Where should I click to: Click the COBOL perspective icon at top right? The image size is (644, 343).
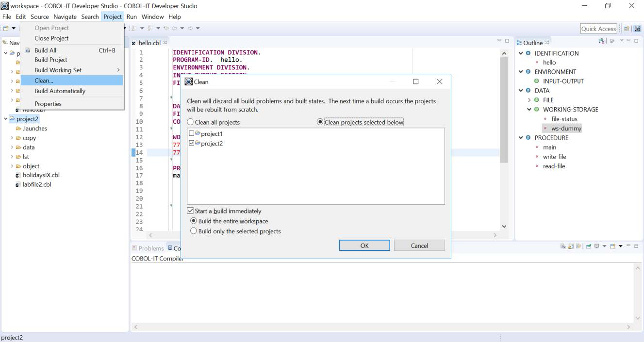click(x=637, y=29)
